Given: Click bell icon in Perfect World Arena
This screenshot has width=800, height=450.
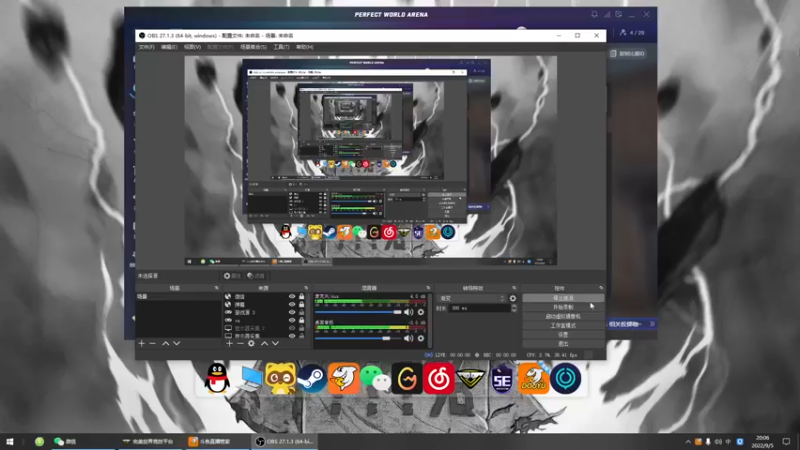Looking at the screenshot, I should 594,15.
